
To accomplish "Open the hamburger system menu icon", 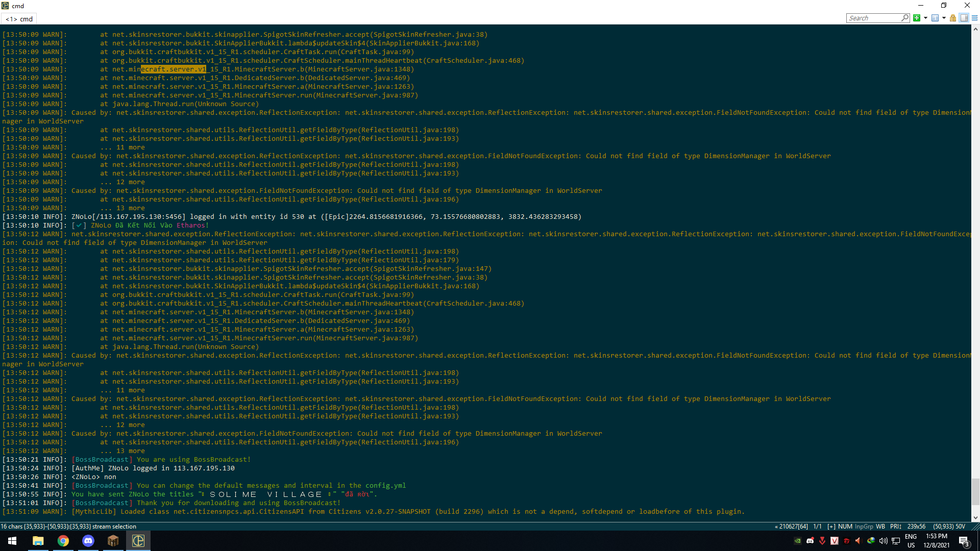I will [x=974, y=18].
